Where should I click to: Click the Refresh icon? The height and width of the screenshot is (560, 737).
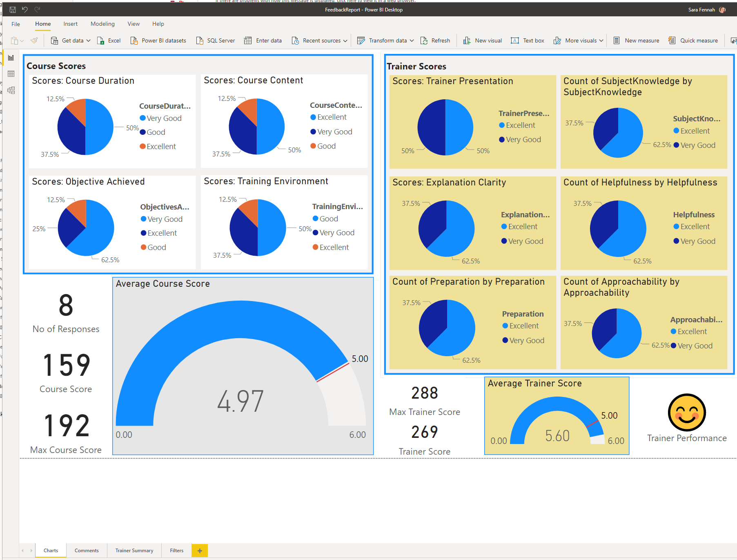(x=424, y=40)
